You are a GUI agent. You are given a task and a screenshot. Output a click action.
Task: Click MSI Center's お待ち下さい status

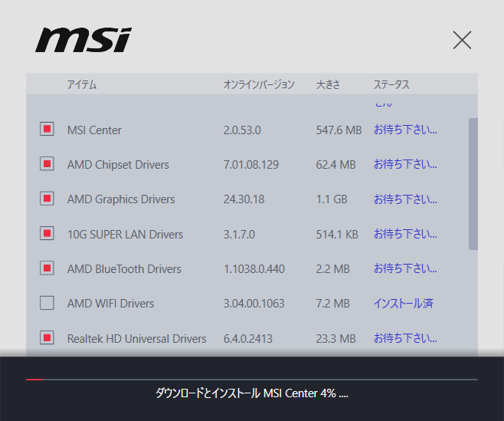(405, 130)
